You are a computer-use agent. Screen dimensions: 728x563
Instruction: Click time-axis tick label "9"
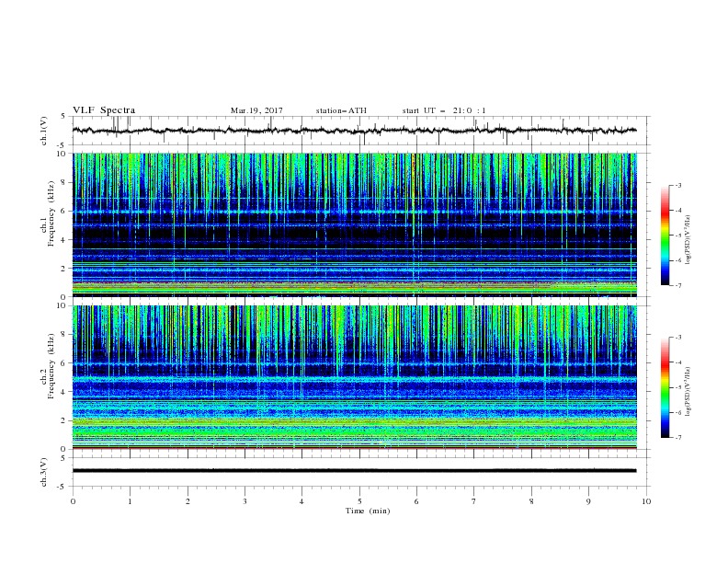coord(588,501)
